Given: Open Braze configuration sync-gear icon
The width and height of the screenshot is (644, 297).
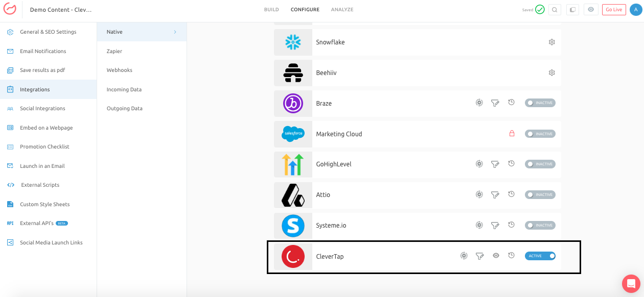Looking at the screenshot, I should pos(479,103).
